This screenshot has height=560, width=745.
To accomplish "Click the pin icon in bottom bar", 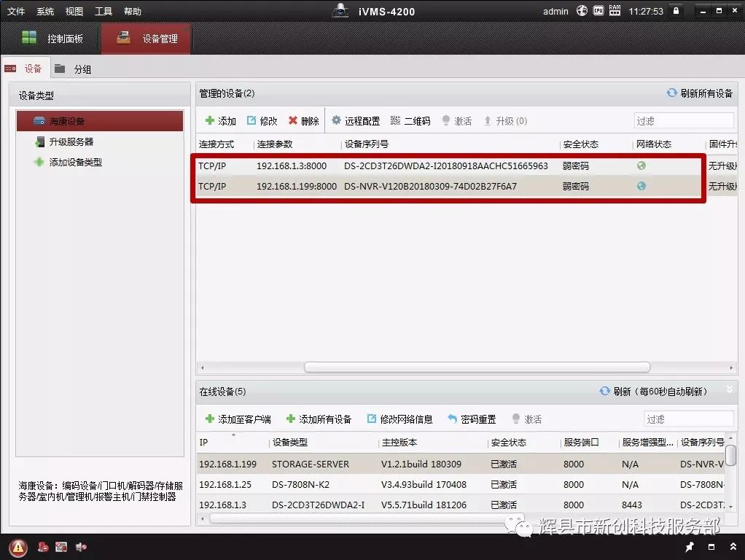I will click(x=690, y=547).
